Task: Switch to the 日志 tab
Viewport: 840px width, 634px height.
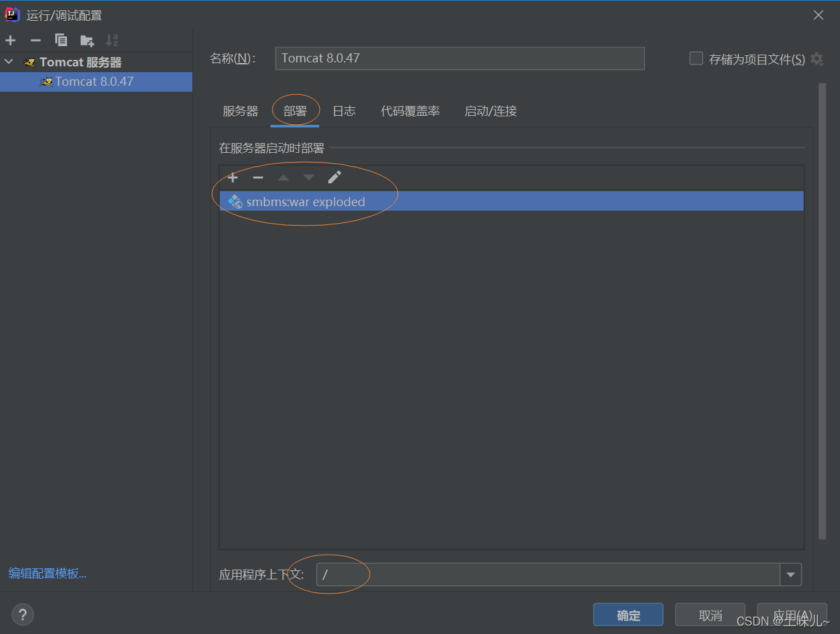Action: tap(344, 111)
